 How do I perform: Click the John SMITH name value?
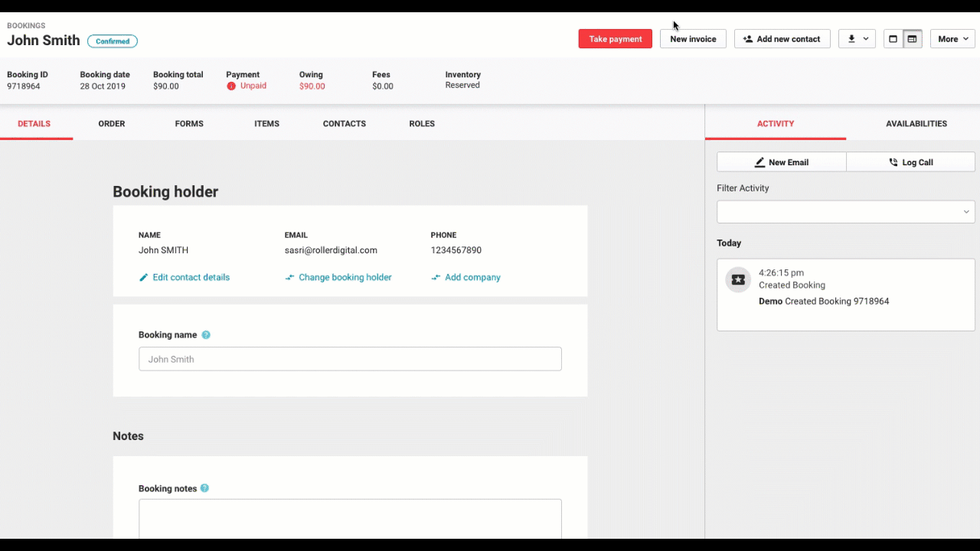pyautogui.click(x=163, y=250)
